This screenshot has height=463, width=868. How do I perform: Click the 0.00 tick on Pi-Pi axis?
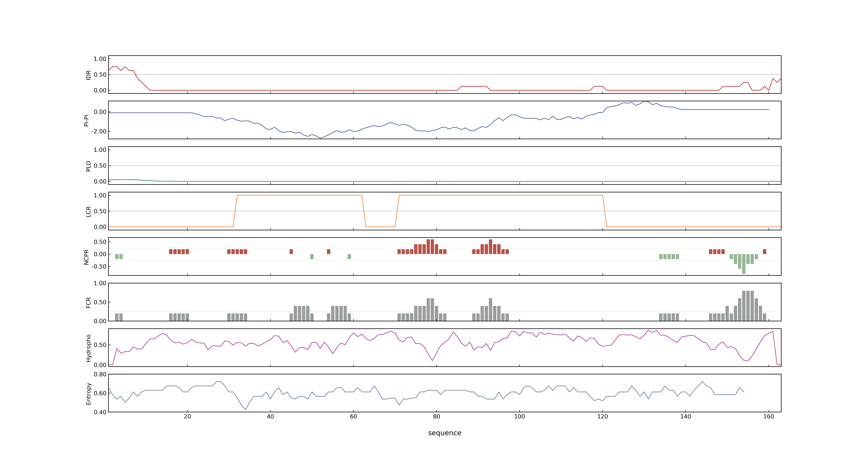coord(100,112)
